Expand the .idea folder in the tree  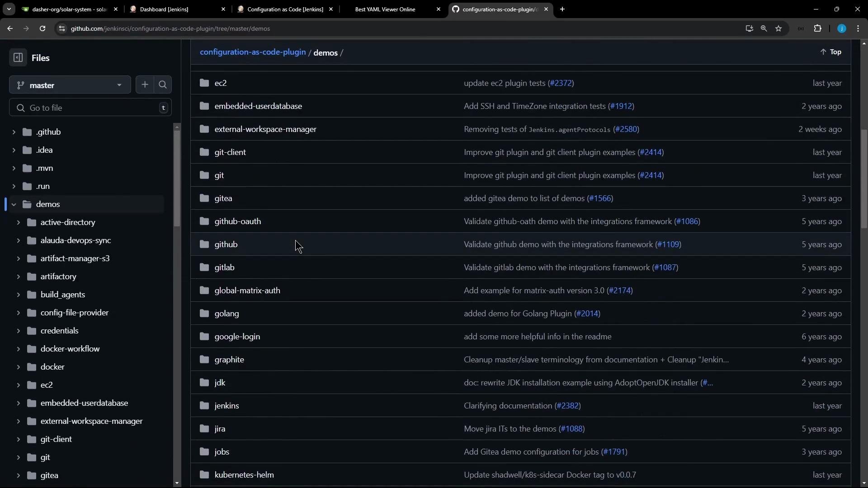(14, 150)
